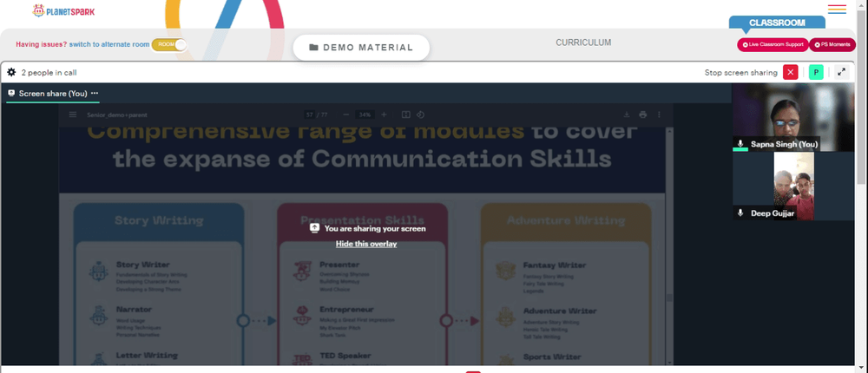The height and width of the screenshot is (373, 868).
Task: Print the PDF document
Action: [642, 115]
